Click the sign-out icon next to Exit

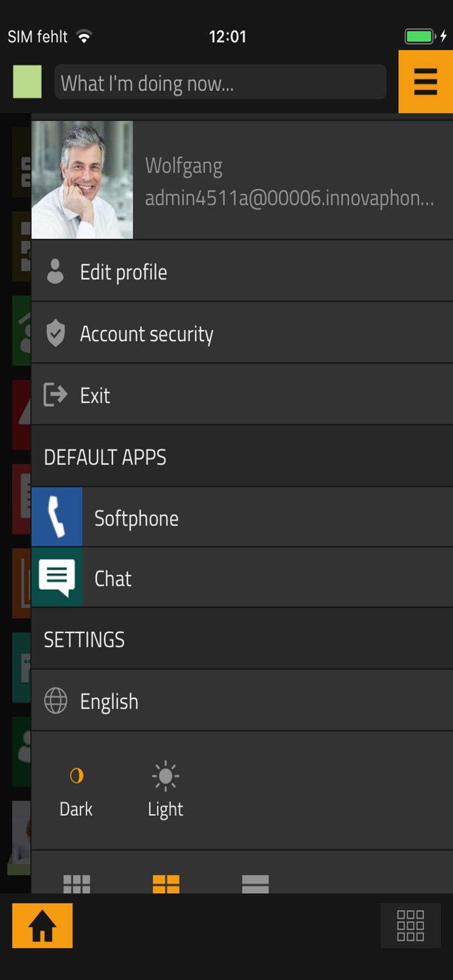coord(56,395)
